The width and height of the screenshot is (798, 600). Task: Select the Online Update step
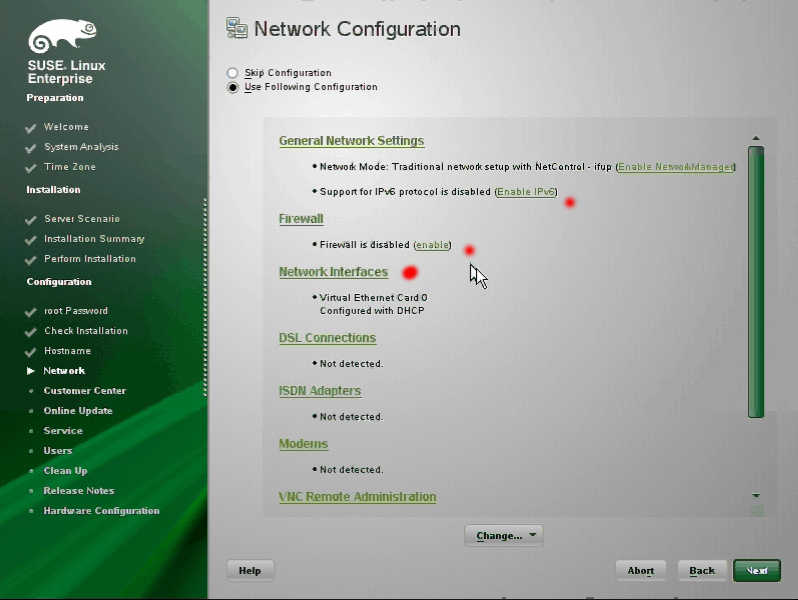[78, 411]
